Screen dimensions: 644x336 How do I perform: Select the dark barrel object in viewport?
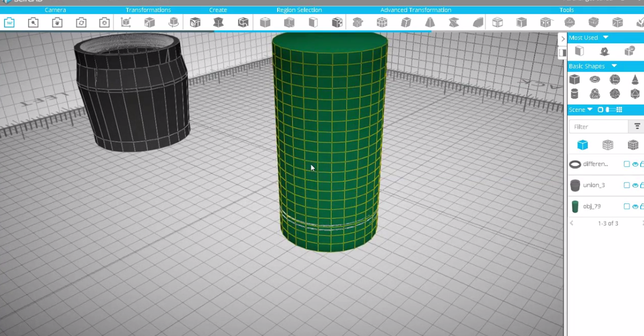click(133, 92)
